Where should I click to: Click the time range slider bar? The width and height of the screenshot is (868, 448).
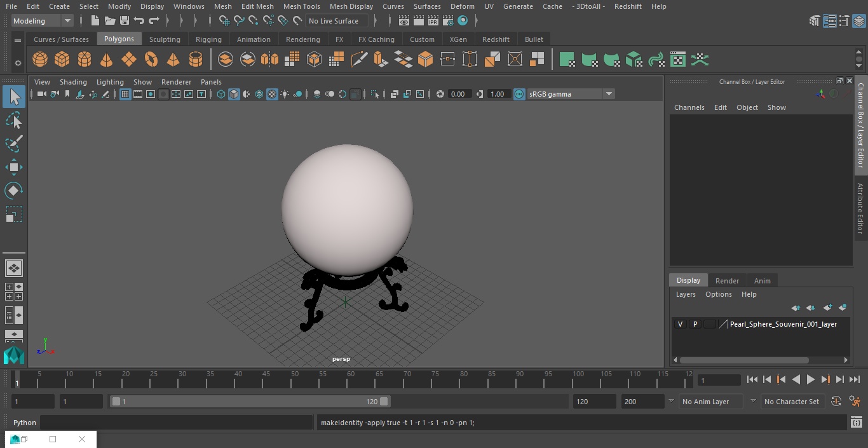pyautogui.click(x=250, y=402)
